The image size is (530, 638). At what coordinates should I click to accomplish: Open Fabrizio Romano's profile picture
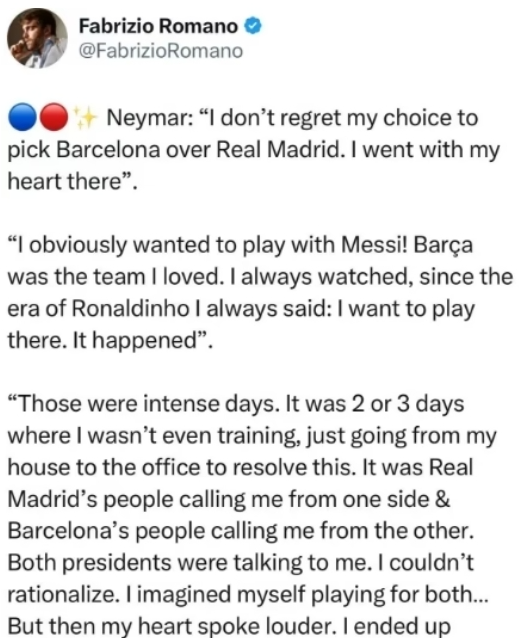click(x=37, y=38)
